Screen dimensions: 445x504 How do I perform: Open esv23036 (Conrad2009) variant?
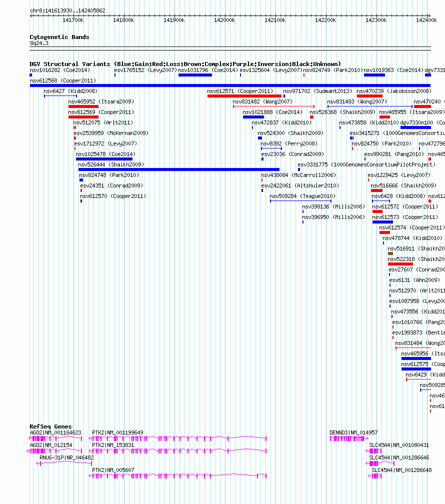(292, 154)
